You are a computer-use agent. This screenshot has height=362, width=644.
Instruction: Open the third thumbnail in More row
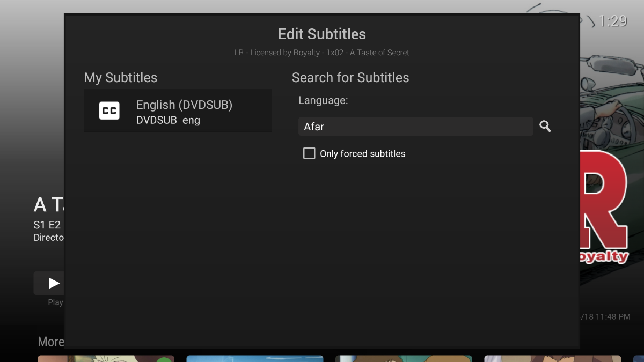point(404,358)
